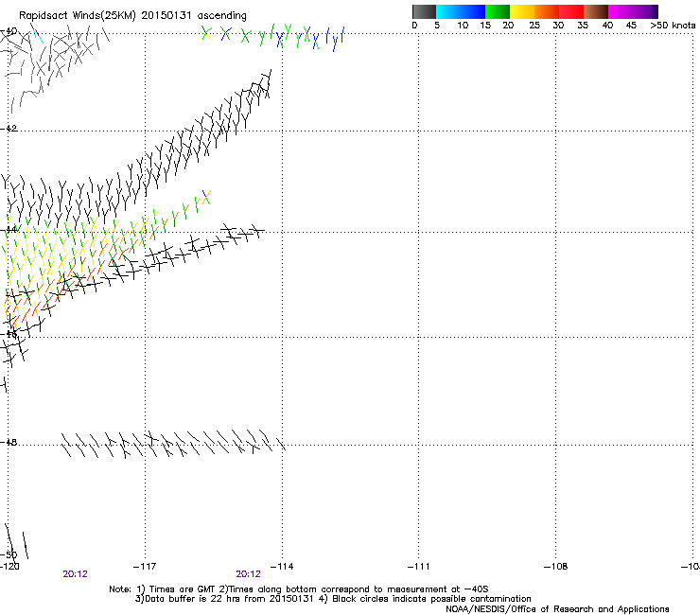Click the '-48' latitude axis label

click(x=9, y=442)
